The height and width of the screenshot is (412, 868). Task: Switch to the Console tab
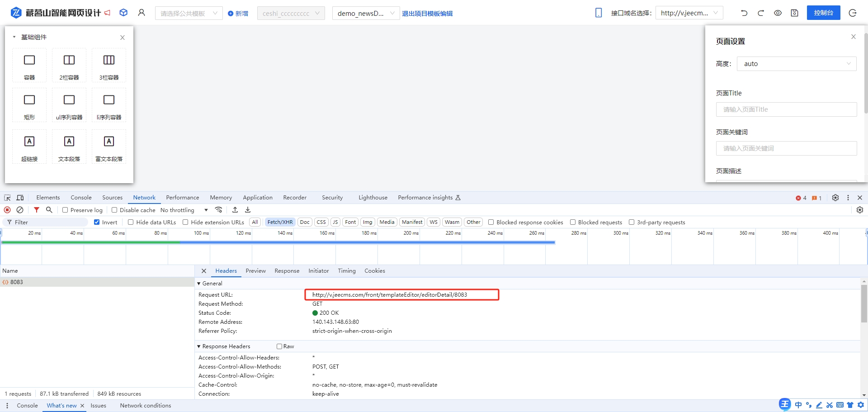click(x=81, y=198)
